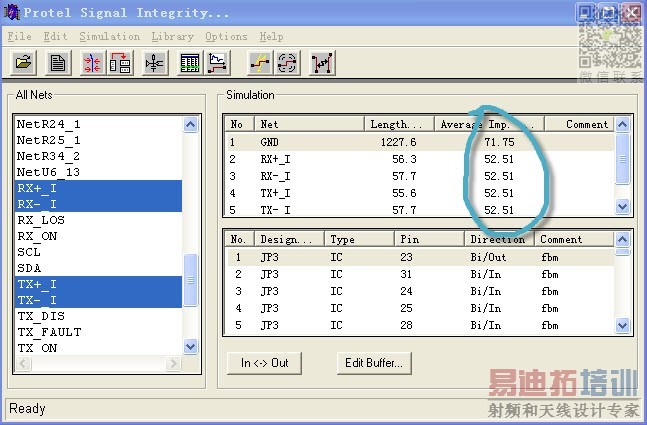Select JP3 pin 25 row

pos(420,308)
